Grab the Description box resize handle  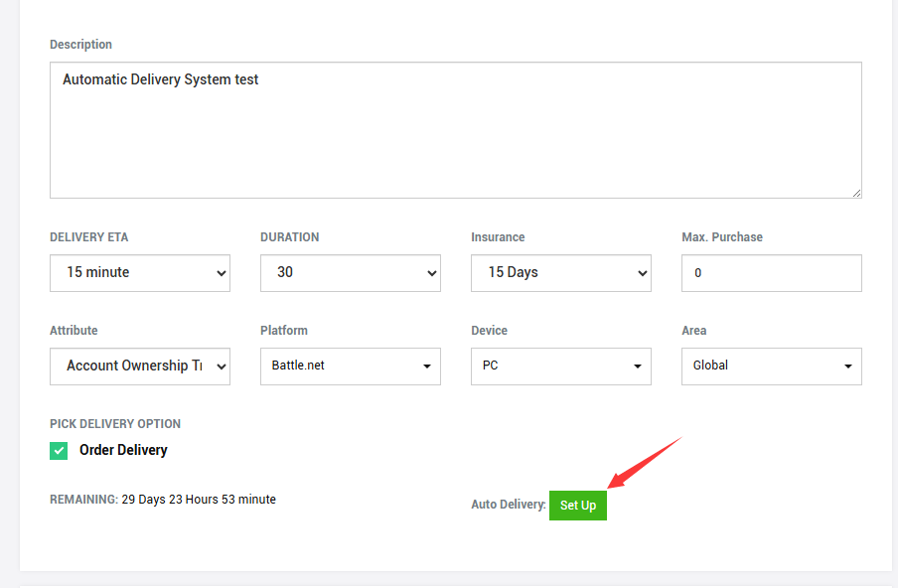point(855,192)
